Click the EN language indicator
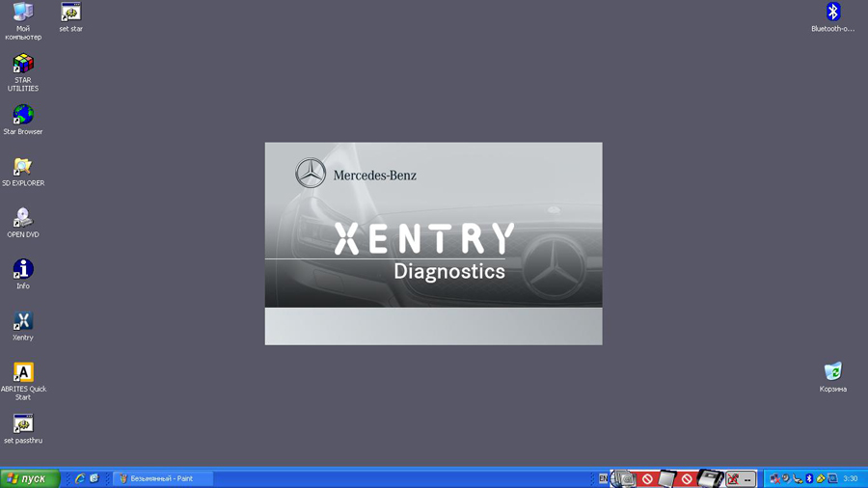 coord(604,478)
